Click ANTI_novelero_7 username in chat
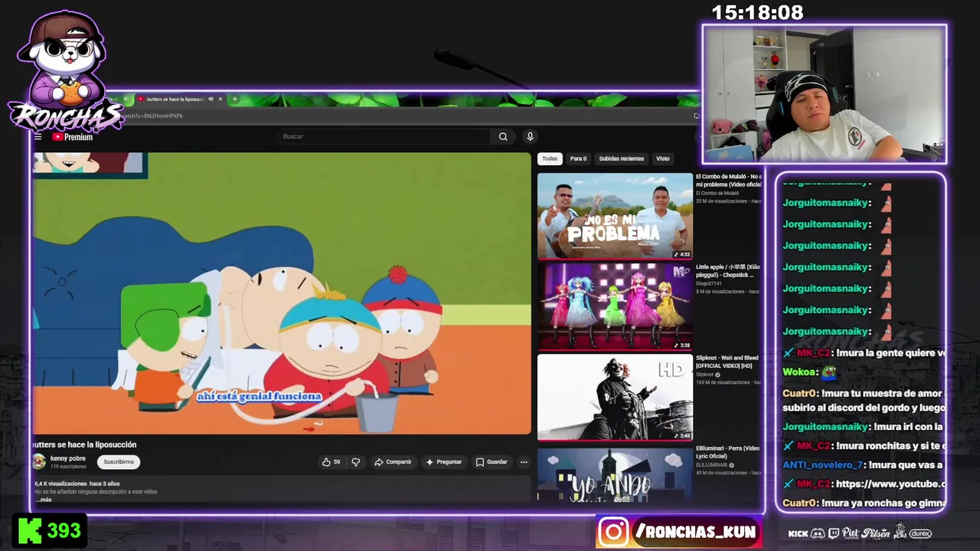Image resolution: width=980 pixels, height=551 pixels. tap(824, 465)
